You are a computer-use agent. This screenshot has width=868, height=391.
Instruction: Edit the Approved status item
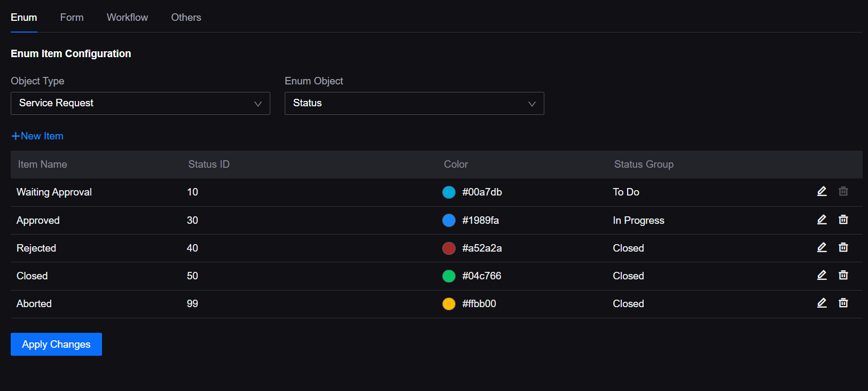822,220
